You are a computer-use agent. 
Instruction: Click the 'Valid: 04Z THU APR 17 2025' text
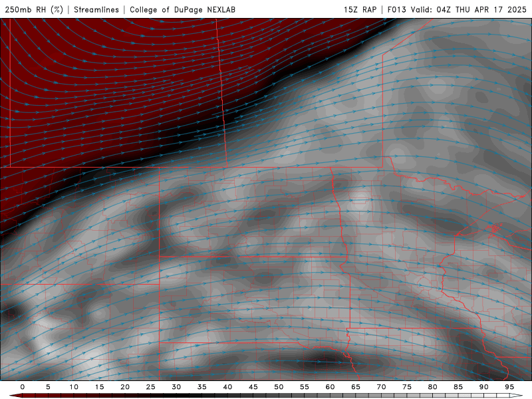tap(469, 9)
